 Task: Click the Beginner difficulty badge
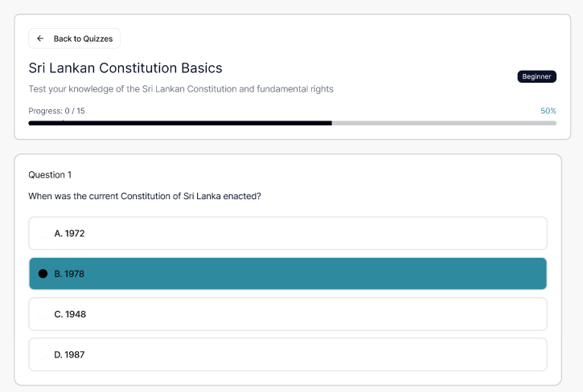(x=536, y=76)
